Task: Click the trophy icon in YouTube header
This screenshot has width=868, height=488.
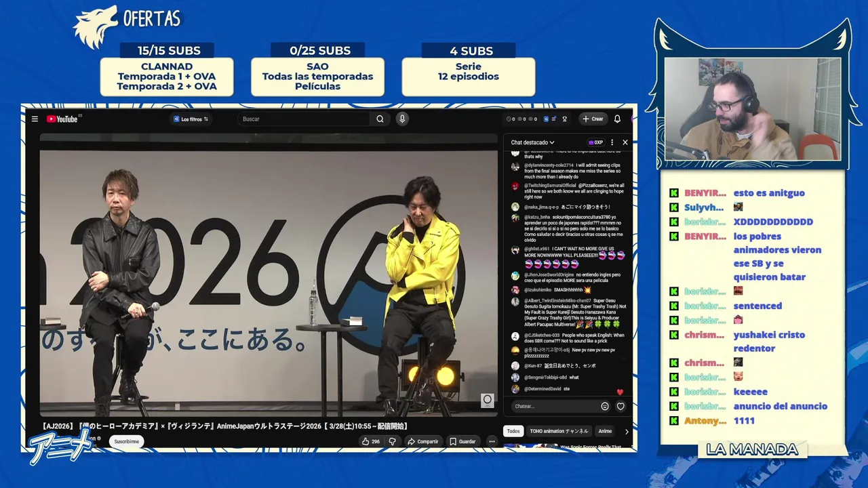Action: tap(564, 119)
